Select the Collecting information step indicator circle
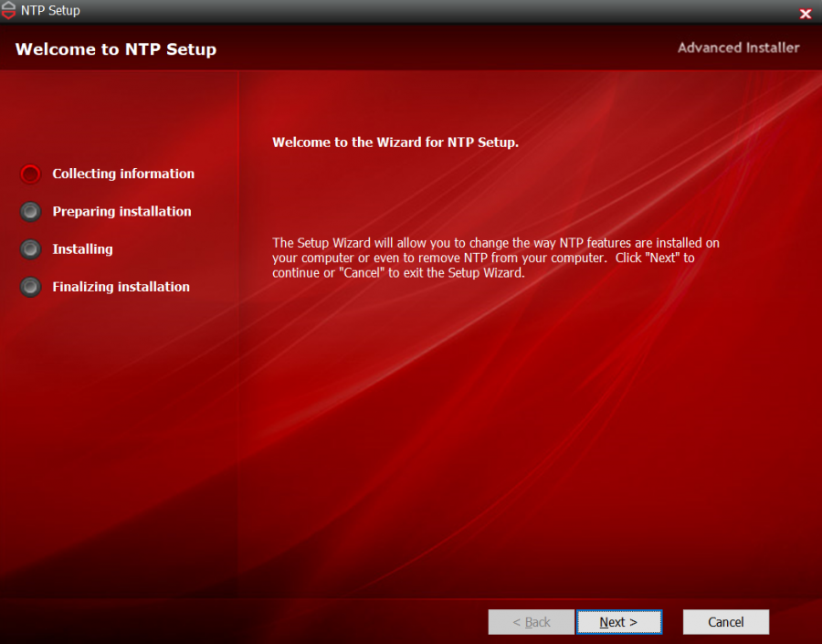This screenshot has width=822, height=644. tap(29, 174)
